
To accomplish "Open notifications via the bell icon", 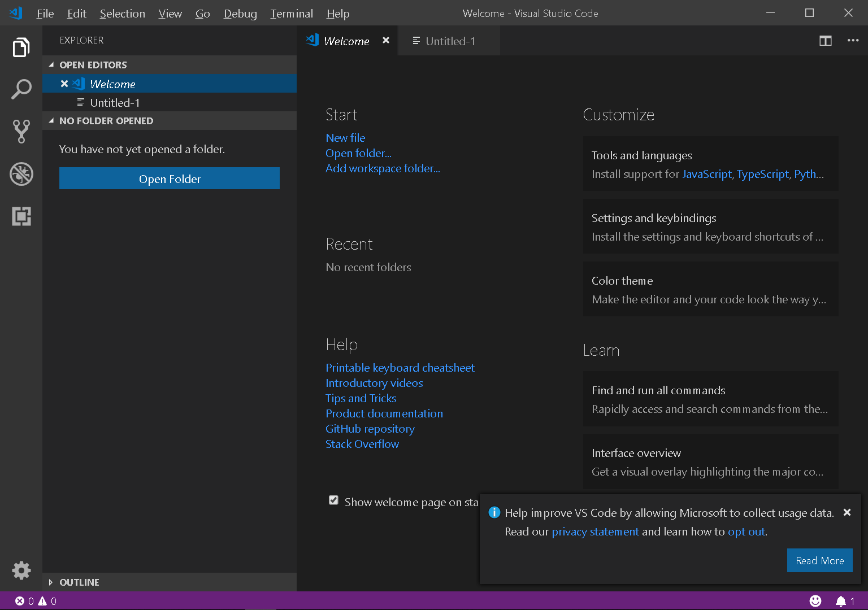I will pos(841,601).
